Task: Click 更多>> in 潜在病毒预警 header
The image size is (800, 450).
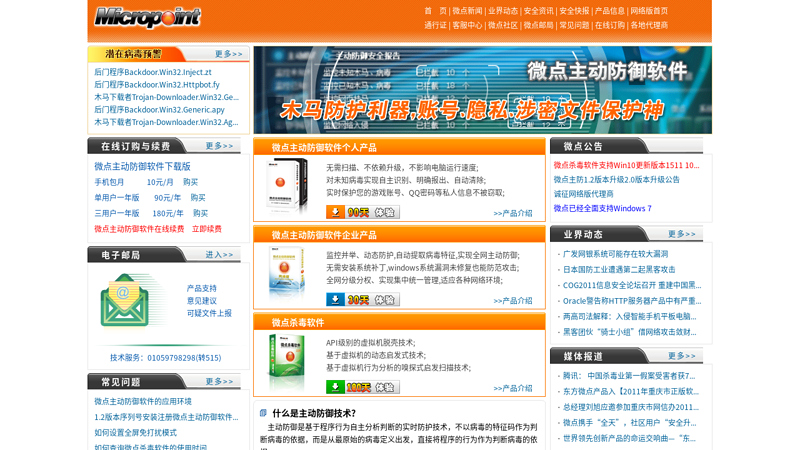Action: point(229,54)
